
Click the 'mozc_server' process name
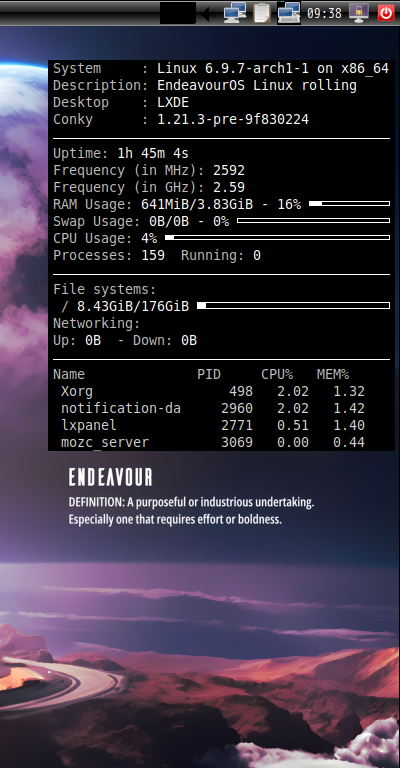coord(105,442)
